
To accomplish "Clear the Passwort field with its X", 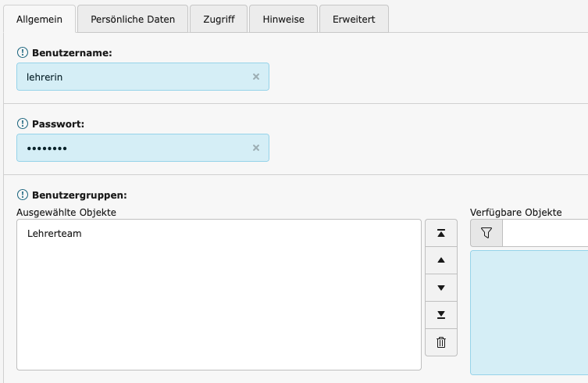I will coord(256,148).
